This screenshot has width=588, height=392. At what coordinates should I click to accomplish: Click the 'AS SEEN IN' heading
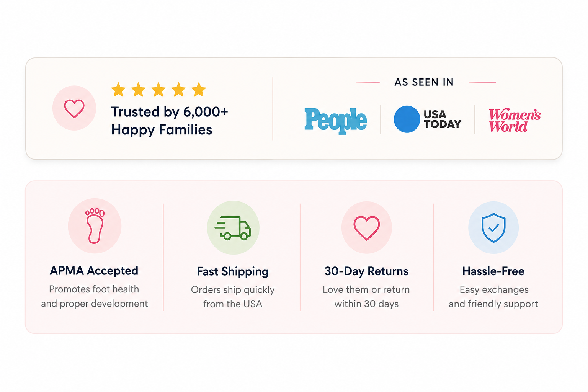pos(424,82)
